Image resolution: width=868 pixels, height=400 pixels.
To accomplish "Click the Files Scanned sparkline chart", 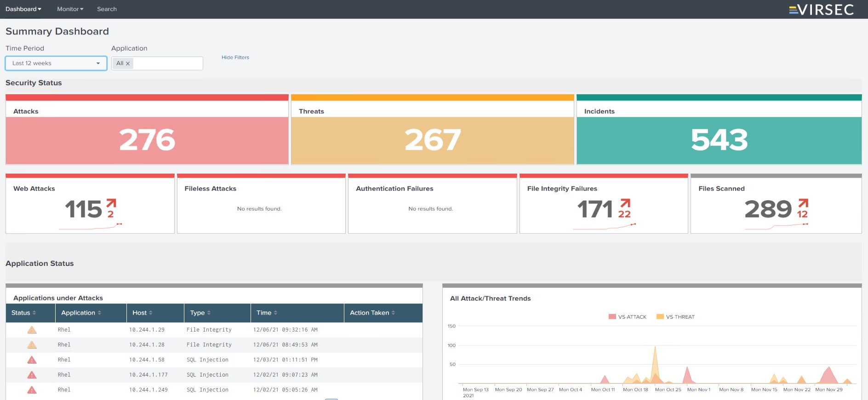I will pos(777,226).
